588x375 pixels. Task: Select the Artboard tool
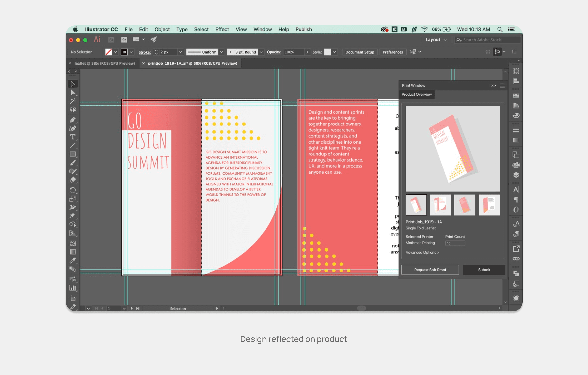(72, 298)
